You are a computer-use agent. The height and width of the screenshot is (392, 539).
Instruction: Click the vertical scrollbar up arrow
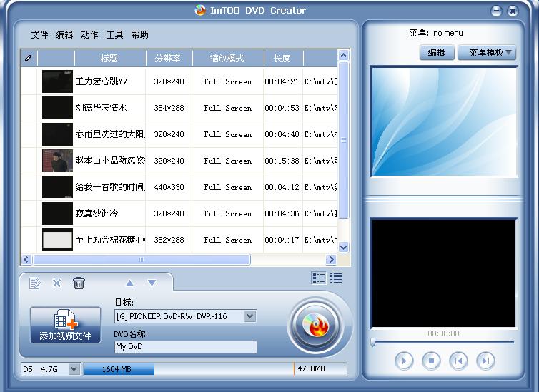343,56
